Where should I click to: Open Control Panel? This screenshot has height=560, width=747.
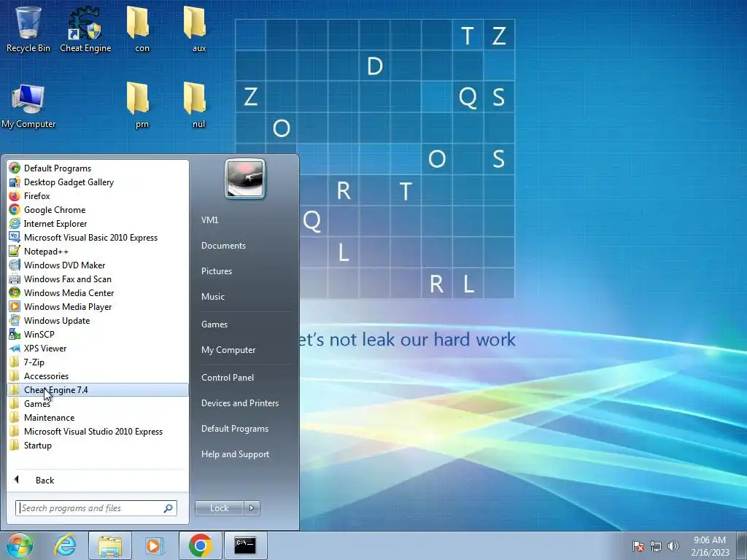pos(244,377)
